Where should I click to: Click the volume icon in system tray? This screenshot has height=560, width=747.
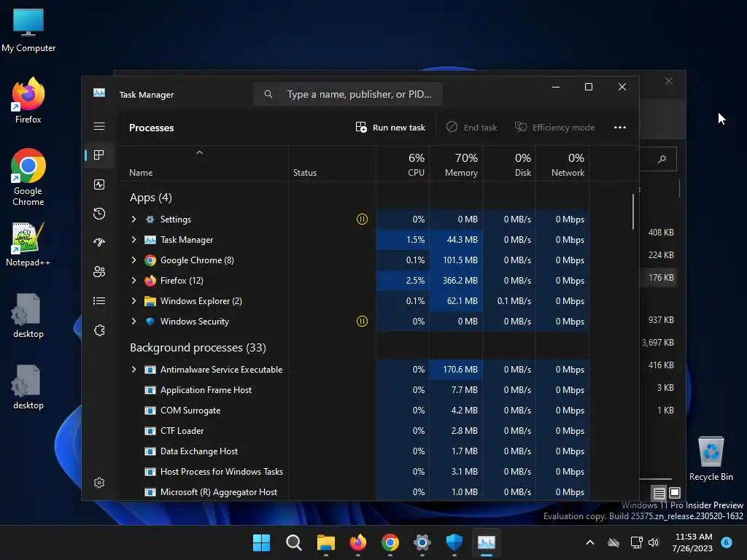[654, 542]
